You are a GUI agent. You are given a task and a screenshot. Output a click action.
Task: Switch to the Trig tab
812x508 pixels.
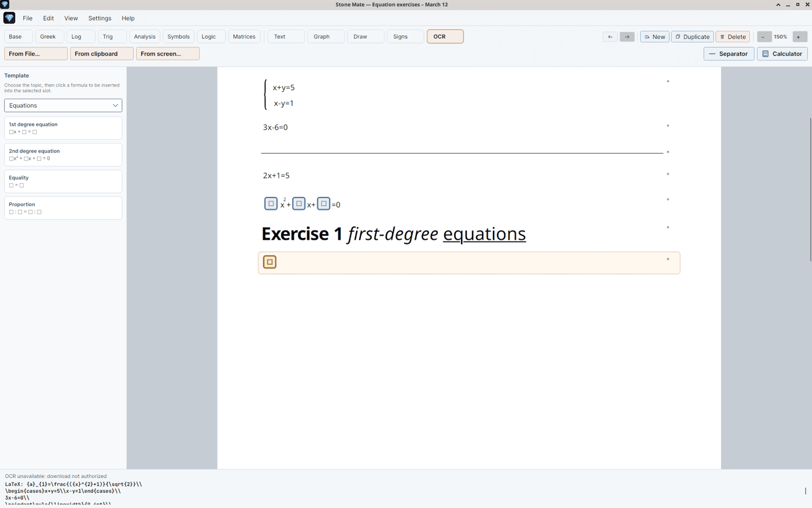(x=113, y=37)
